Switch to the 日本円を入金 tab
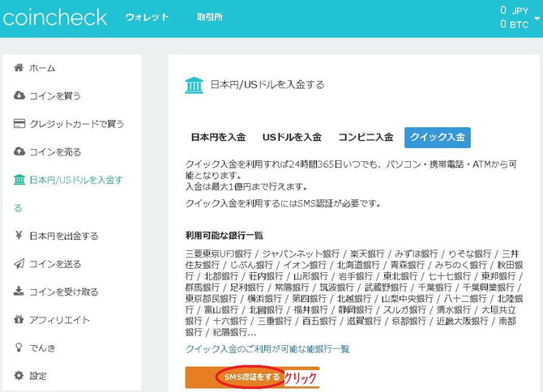543x392 pixels. pyautogui.click(x=219, y=138)
